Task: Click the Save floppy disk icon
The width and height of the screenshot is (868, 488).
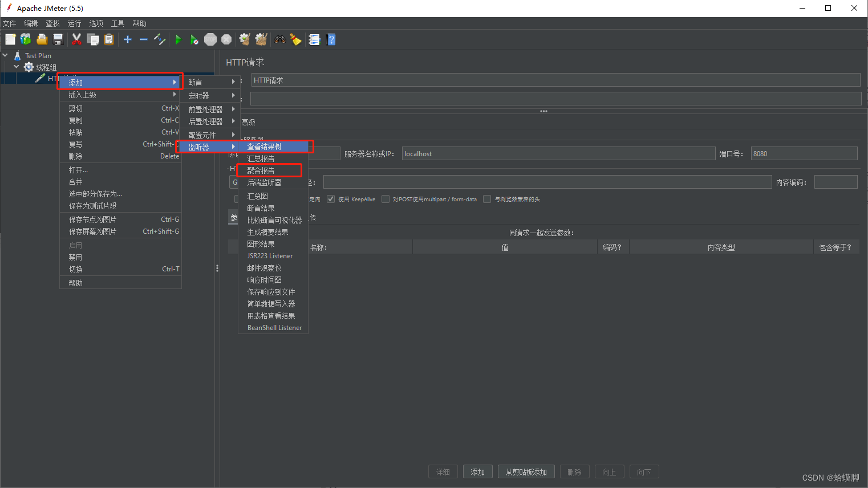Action: coord(58,39)
